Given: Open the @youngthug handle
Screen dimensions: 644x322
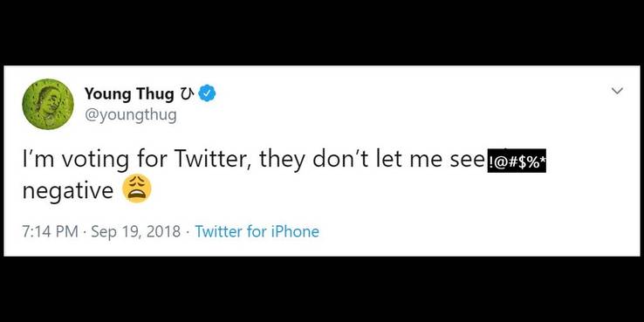Looking at the screenshot, I should click(131, 115).
